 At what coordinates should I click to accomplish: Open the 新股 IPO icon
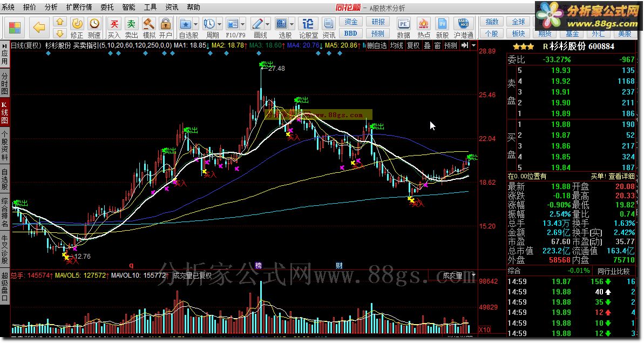tap(442, 27)
